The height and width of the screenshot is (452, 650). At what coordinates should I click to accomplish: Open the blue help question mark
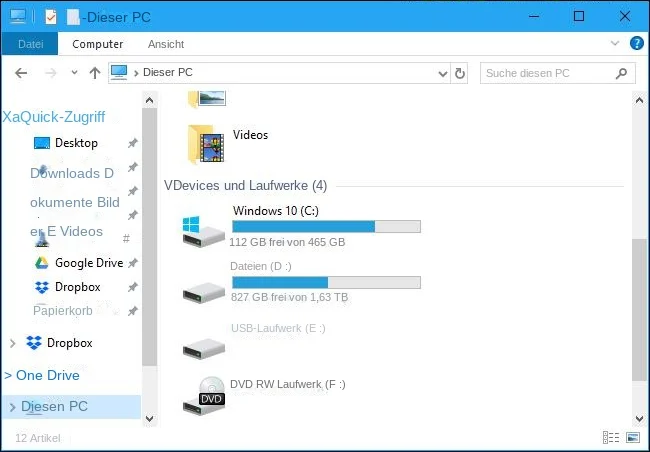(x=637, y=43)
